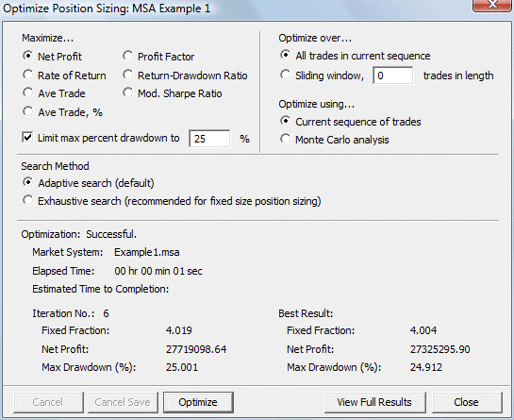Click the max drawdown percent field

pos(209,139)
